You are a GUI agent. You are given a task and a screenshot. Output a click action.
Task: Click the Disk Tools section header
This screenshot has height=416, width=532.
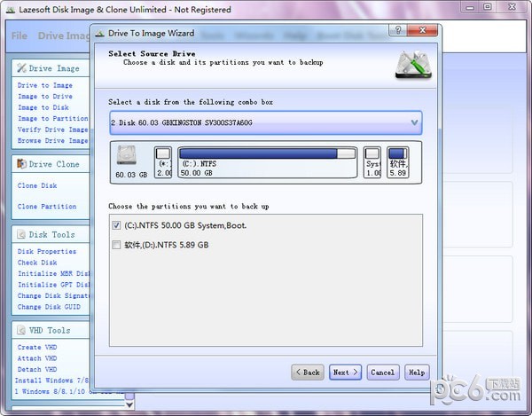coord(52,234)
